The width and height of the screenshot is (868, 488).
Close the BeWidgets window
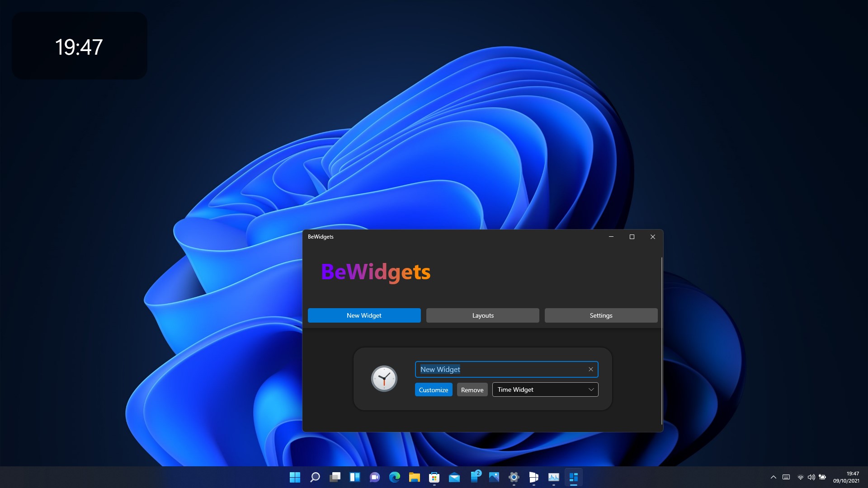click(653, 237)
